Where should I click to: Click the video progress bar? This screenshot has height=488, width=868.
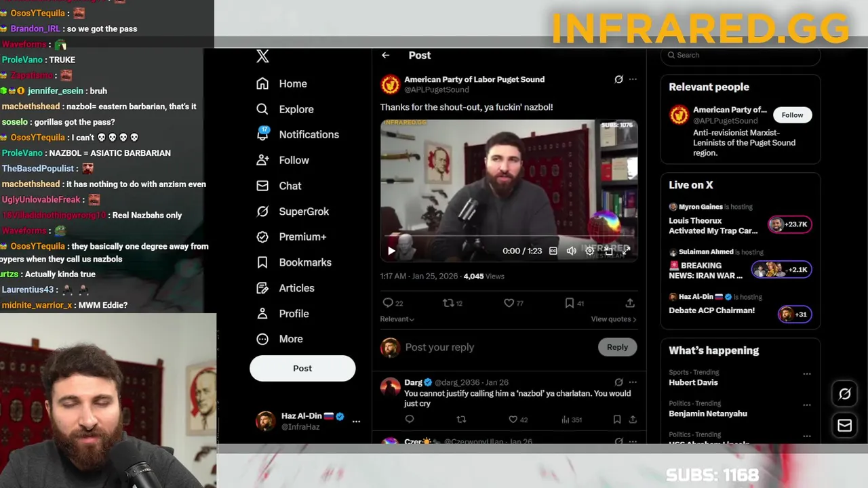[509, 237]
